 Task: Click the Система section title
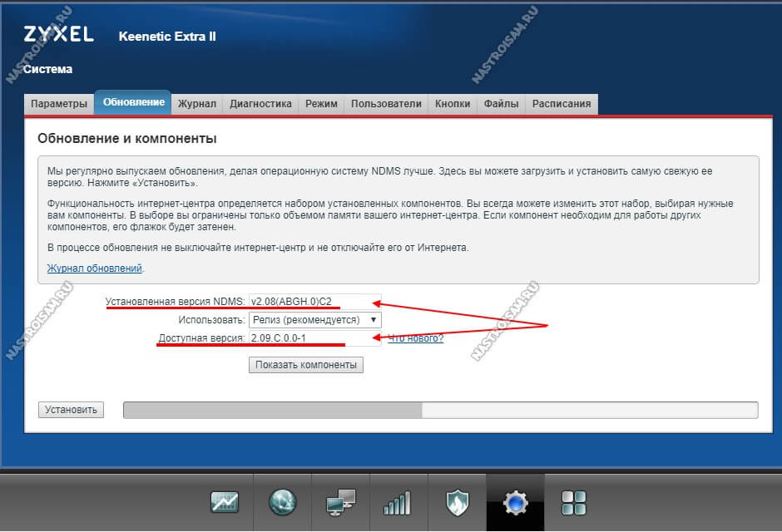48,69
